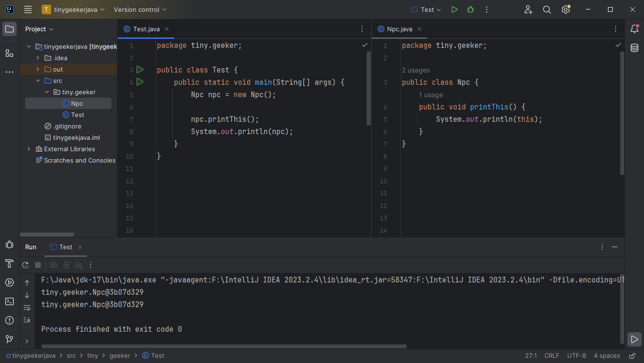Toggle read-only lock in status bar
This screenshot has width=644, height=363.
pyautogui.click(x=632, y=355)
